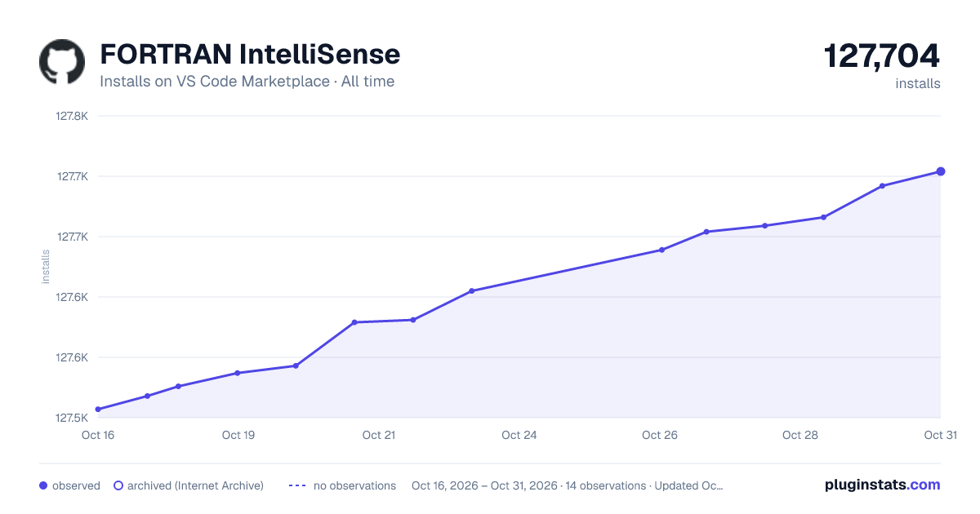Image resolution: width=980 pixels, height=514 pixels.
Task: Click the no observations dashed legend
Action: (x=342, y=485)
